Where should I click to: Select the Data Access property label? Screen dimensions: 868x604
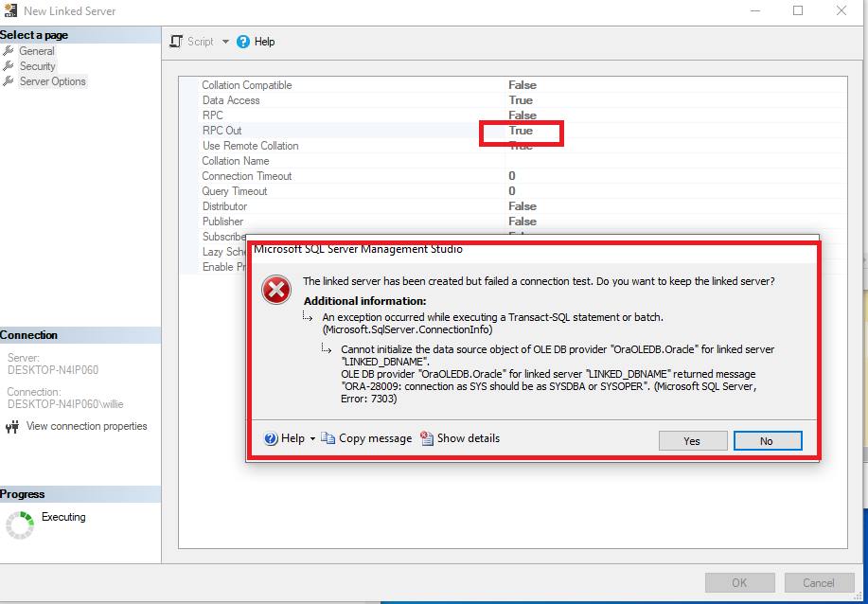(231, 100)
